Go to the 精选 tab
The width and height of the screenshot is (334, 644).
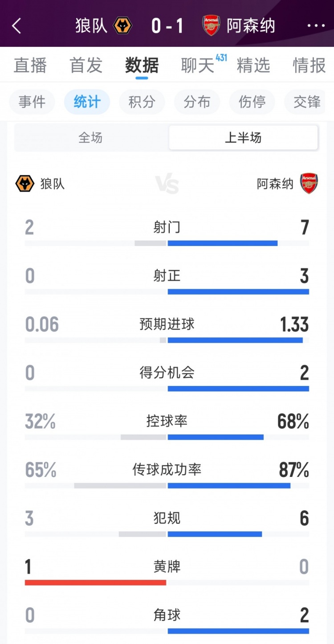[x=253, y=66]
